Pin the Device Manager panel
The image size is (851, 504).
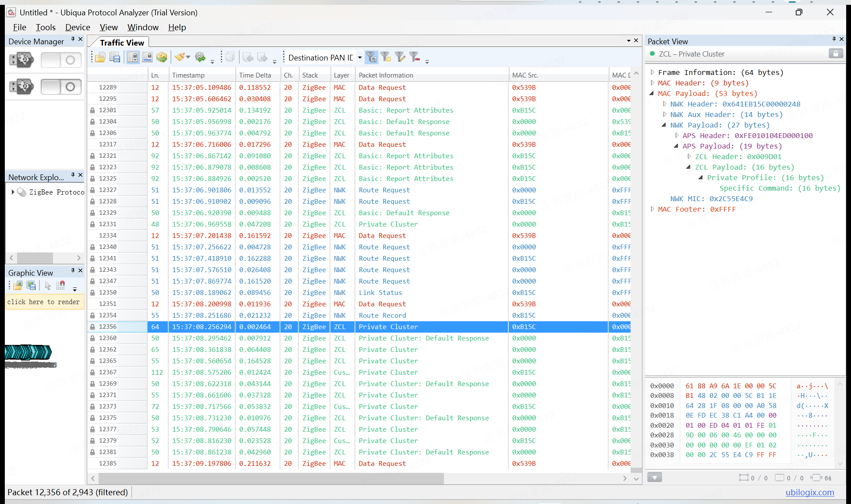coord(73,39)
